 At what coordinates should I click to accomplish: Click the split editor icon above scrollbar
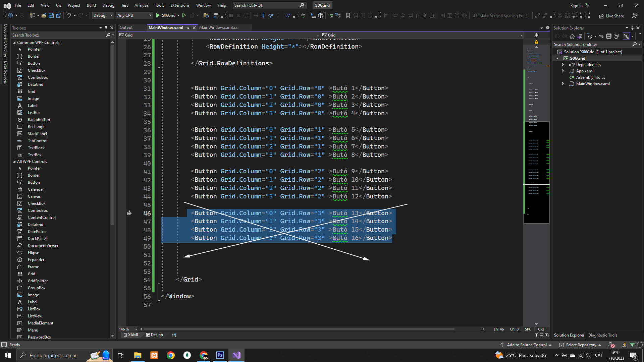[536, 35]
